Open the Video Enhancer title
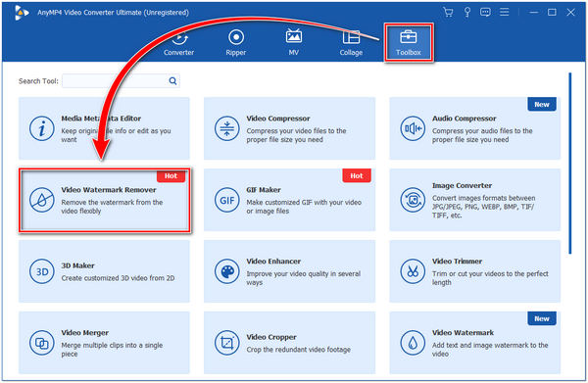 (273, 262)
